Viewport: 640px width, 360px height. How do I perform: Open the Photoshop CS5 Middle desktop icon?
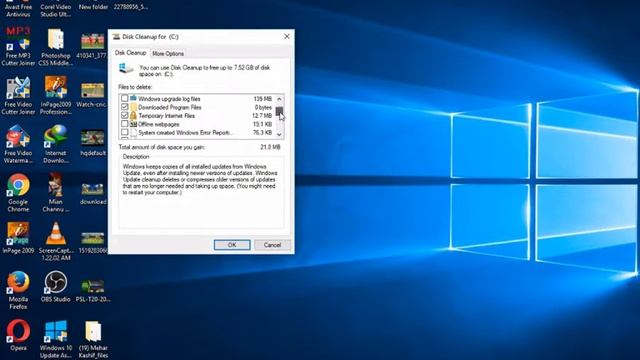(x=56, y=47)
